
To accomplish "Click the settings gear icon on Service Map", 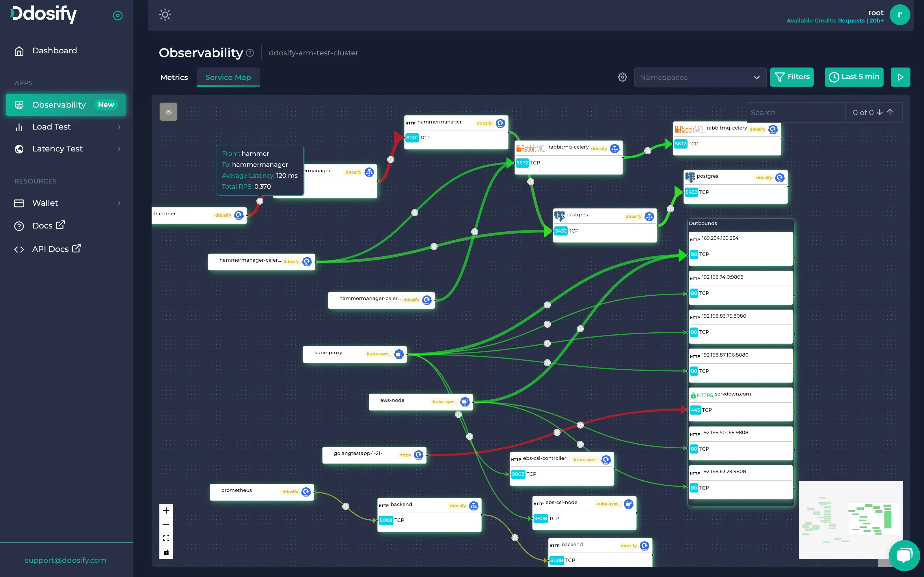I will [x=622, y=77].
